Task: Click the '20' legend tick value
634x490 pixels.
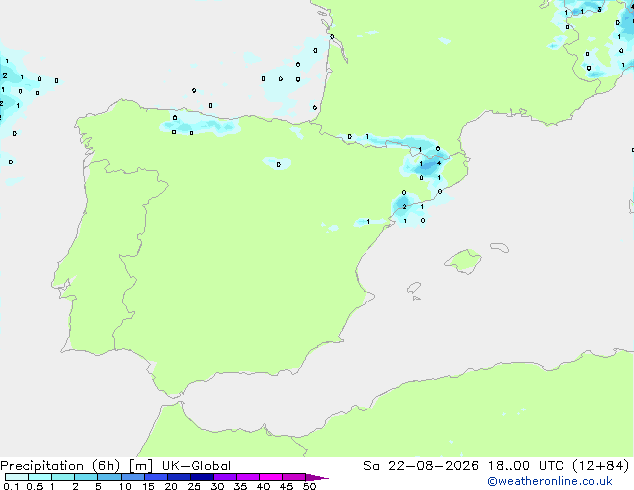Action: 171,486
